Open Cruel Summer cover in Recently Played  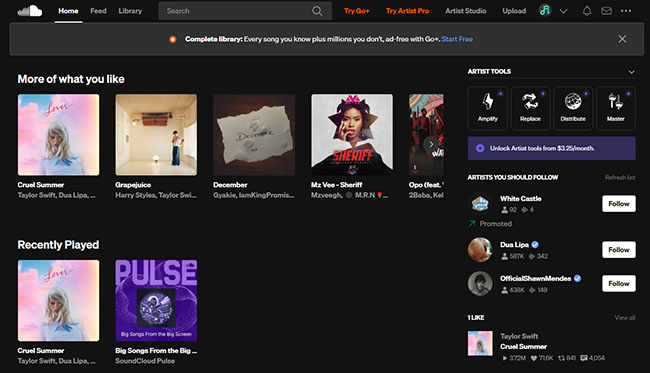(58, 300)
